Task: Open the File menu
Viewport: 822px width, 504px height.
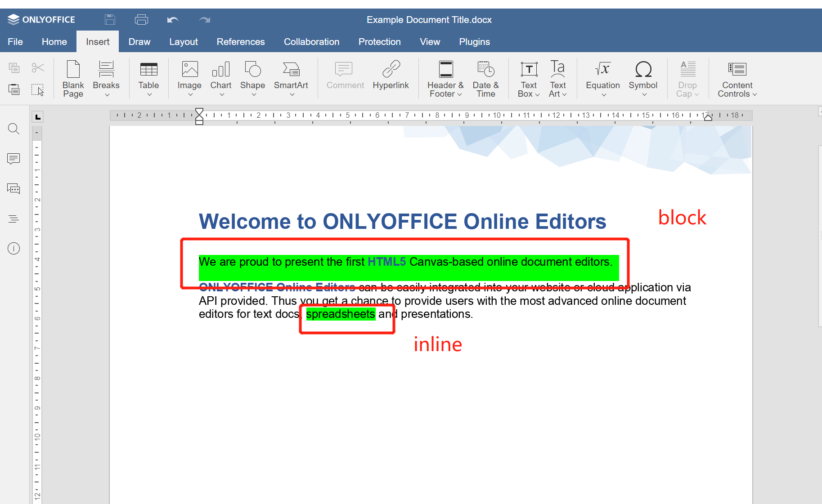Action: (x=15, y=41)
